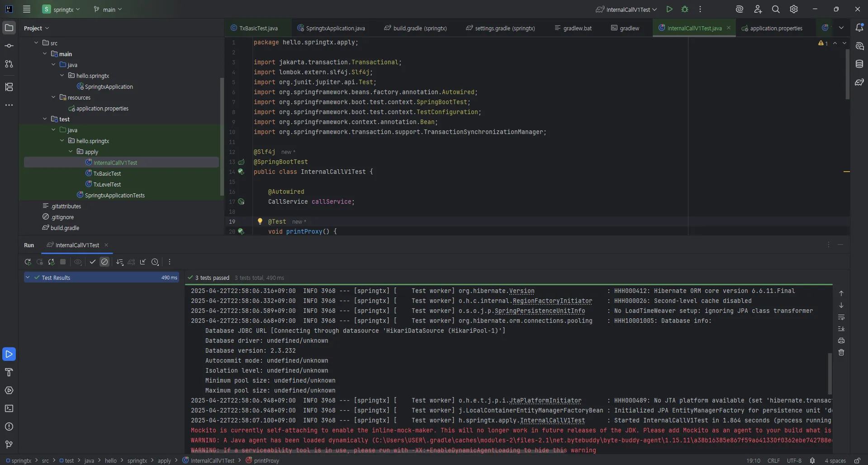868x465 pixels.
Task: Switch to settings.gradle (springtx) tab
Action: pos(500,28)
